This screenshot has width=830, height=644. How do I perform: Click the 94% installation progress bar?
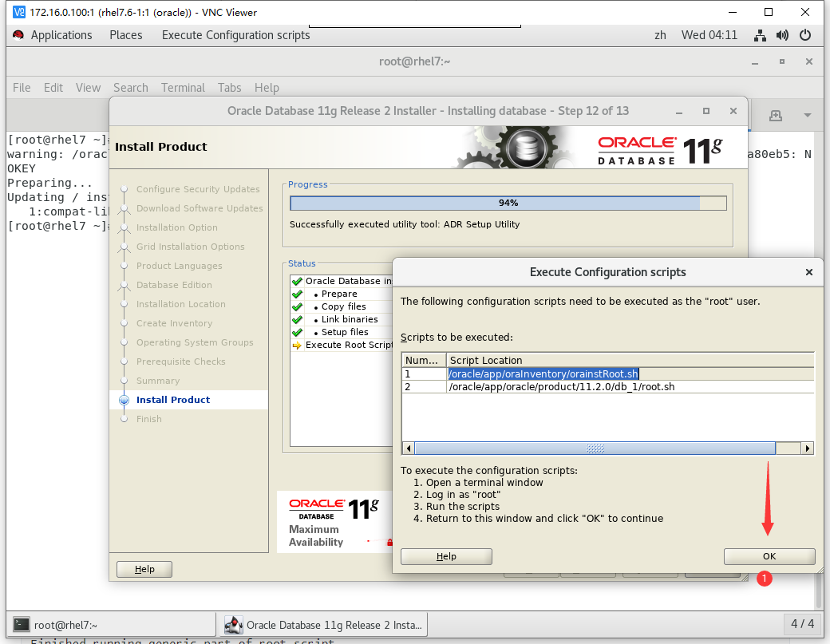pyautogui.click(x=508, y=203)
